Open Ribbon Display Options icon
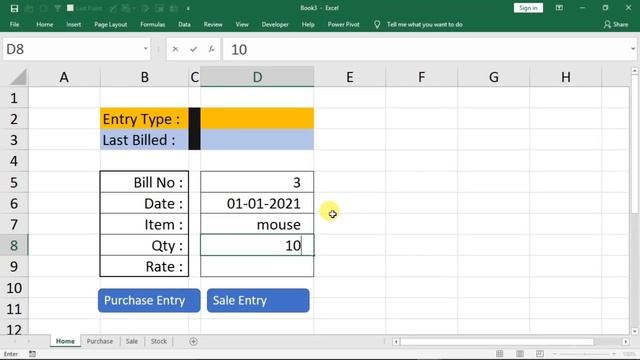This screenshot has height=360, width=640. click(x=559, y=8)
